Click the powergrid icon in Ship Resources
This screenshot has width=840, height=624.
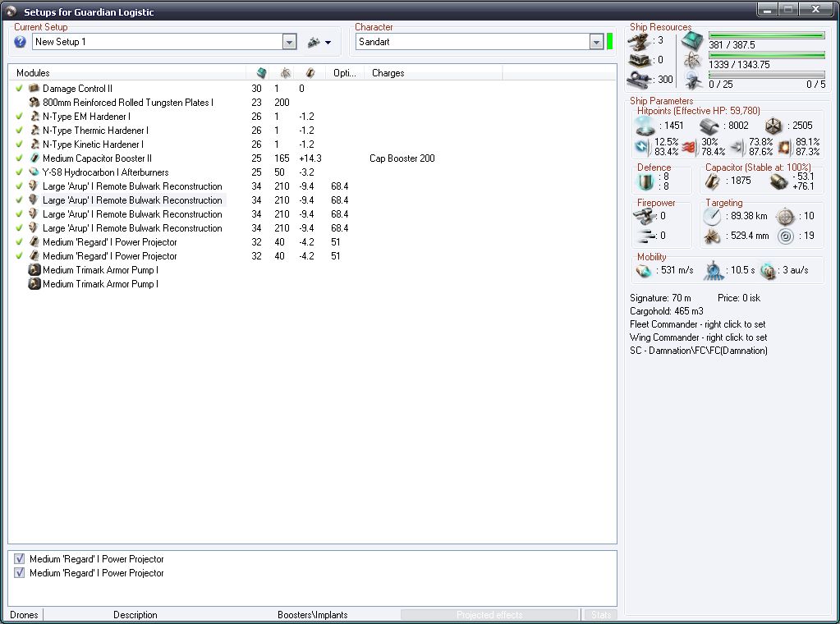tap(692, 60)
